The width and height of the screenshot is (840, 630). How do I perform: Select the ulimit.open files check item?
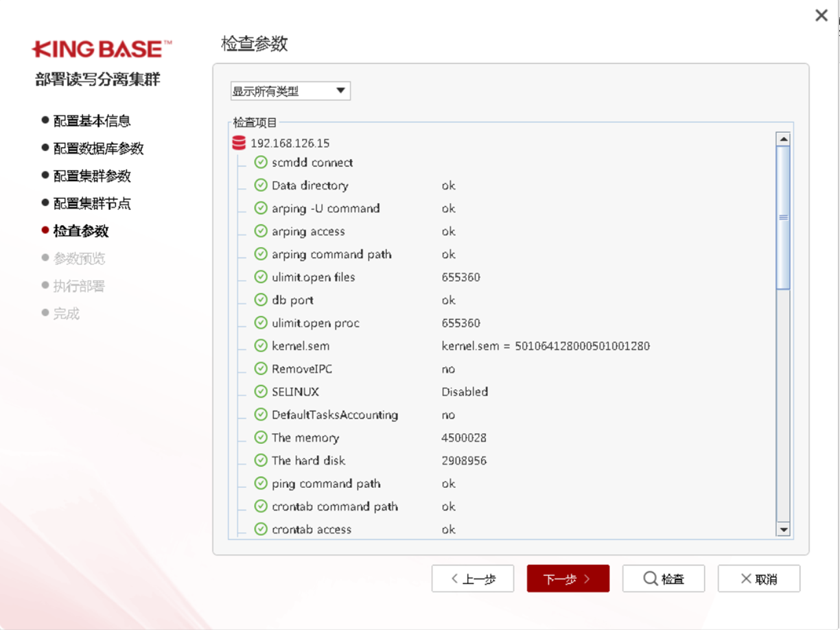(313, 277)
